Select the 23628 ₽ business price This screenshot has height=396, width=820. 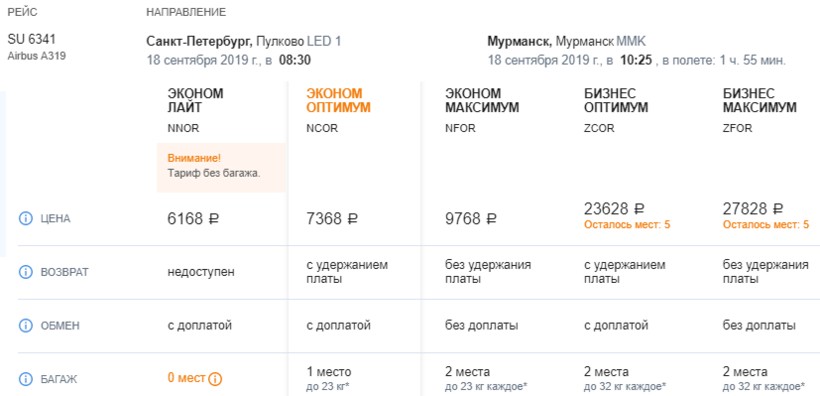pos(614,209)
